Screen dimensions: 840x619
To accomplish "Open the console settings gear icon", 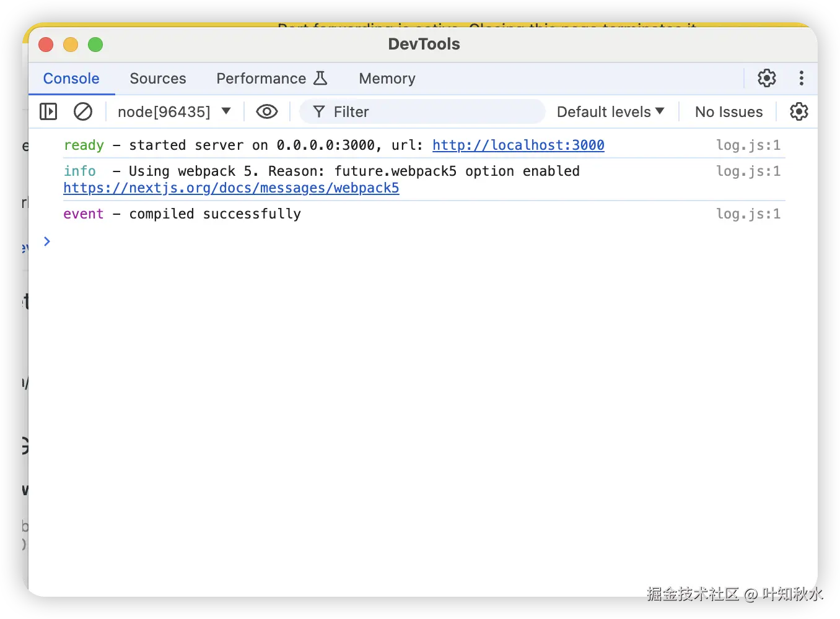I will tap(799, 111).
